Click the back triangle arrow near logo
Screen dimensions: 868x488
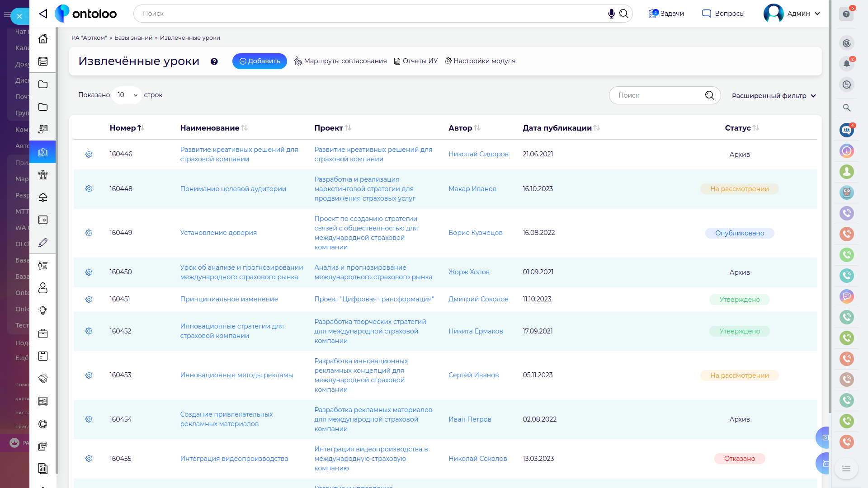[43, 14]
